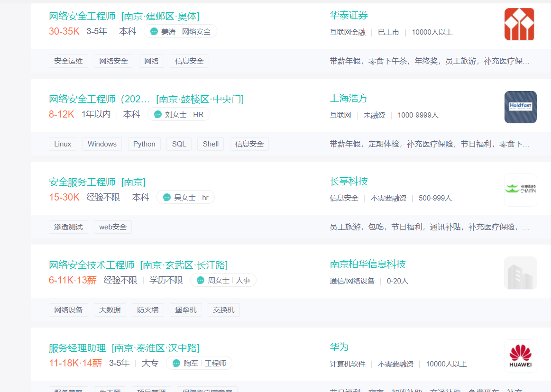Click chat bubble icon next to 周女士
Image resolution: width=551 pixels, height=392 pixels.
(200, 280)
